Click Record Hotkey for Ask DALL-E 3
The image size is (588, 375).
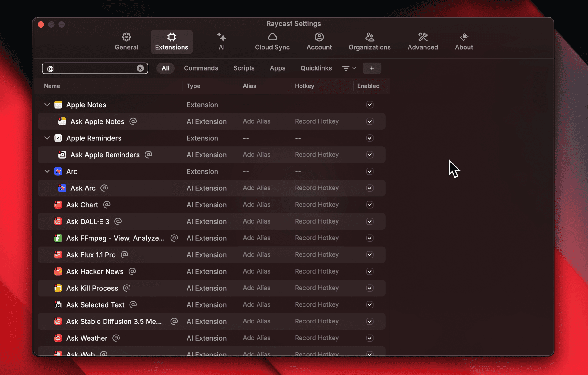[317, 221]
